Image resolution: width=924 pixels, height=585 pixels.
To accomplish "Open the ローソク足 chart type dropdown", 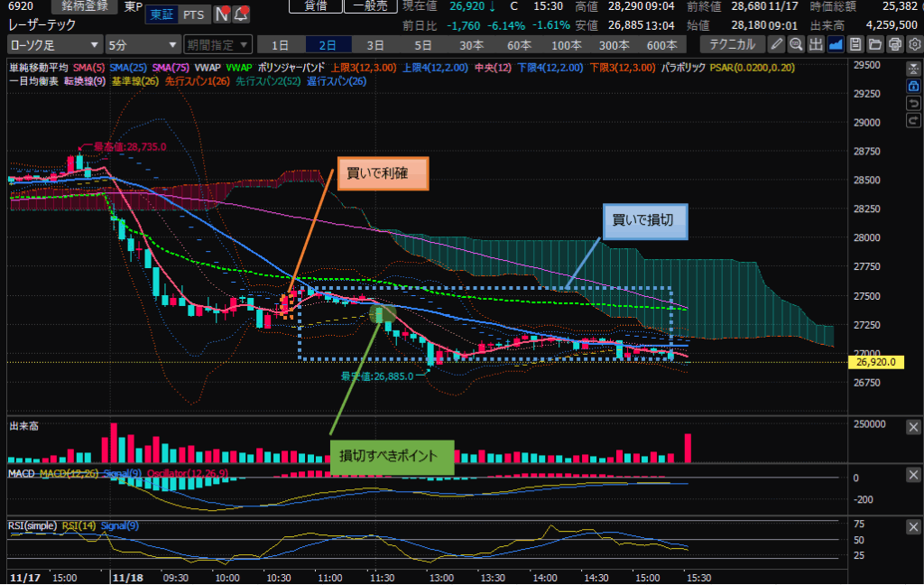I will pyautogui.click(x=54, y=43).
